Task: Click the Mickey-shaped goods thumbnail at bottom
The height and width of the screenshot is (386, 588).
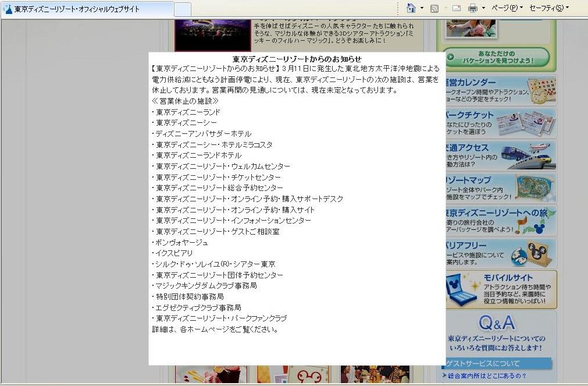Action: (293, 374)
